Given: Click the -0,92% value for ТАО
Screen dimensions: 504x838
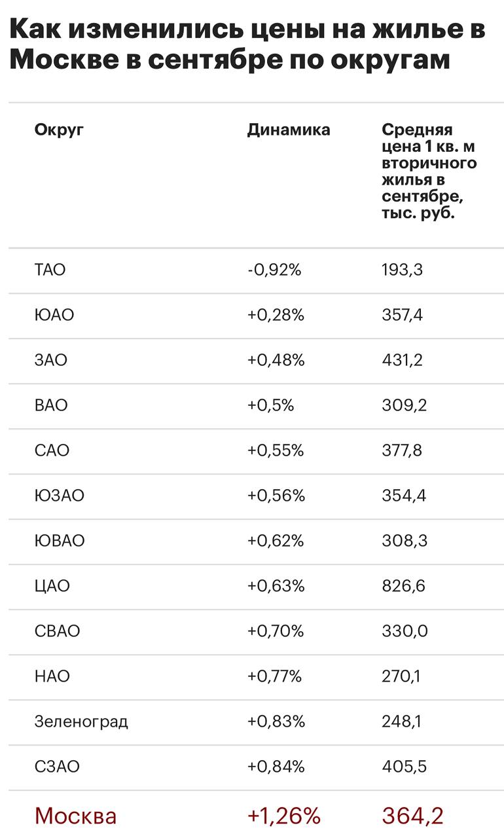Looking at the screenshot, I should pos(274,270).
